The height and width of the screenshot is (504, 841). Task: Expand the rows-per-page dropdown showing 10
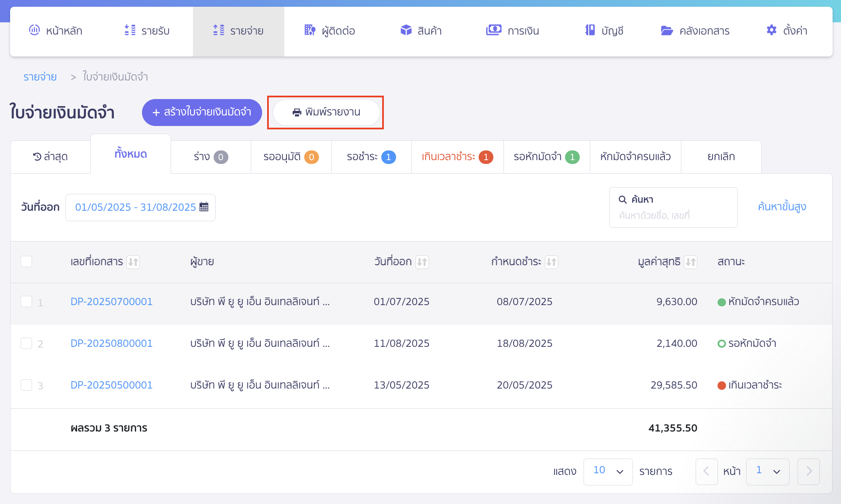(608, 471)
